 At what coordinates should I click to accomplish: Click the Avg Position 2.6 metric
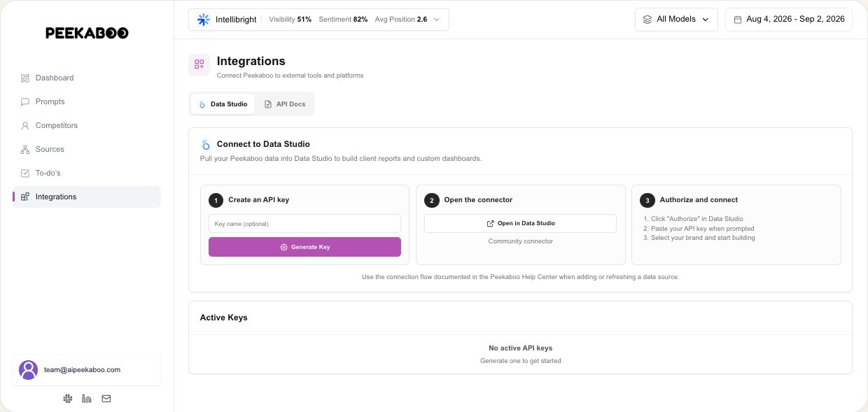pos(401,20)
